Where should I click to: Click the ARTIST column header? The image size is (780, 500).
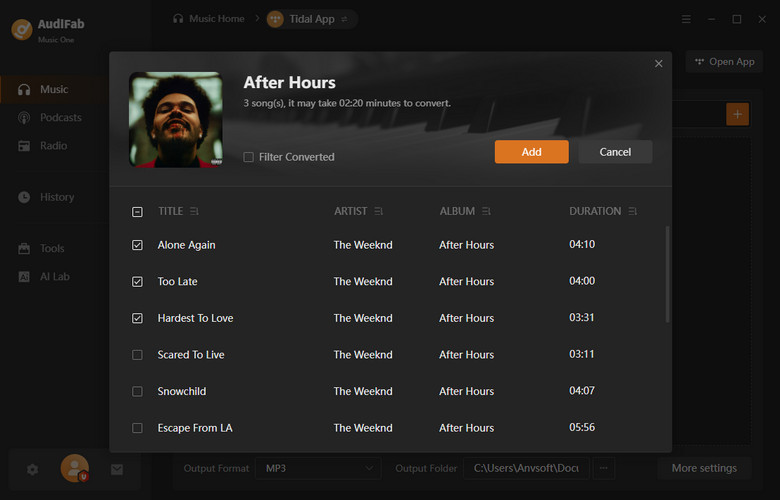point(351,211)
